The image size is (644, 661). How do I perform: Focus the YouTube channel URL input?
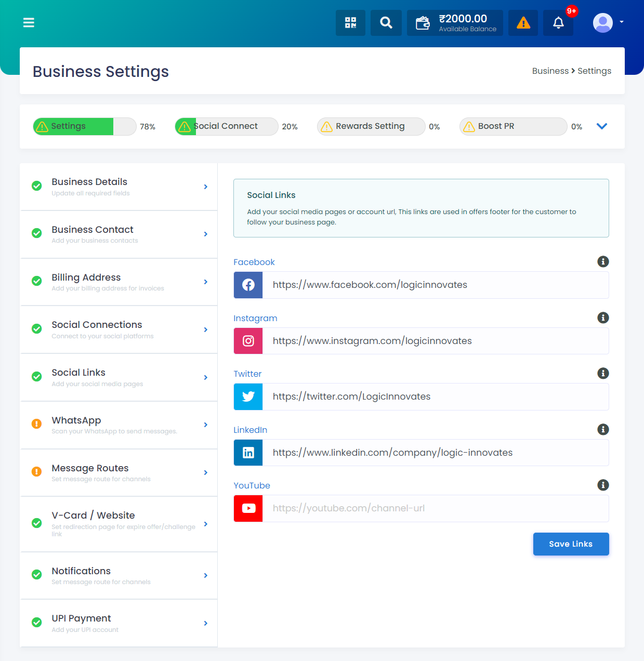pos(436,508)
